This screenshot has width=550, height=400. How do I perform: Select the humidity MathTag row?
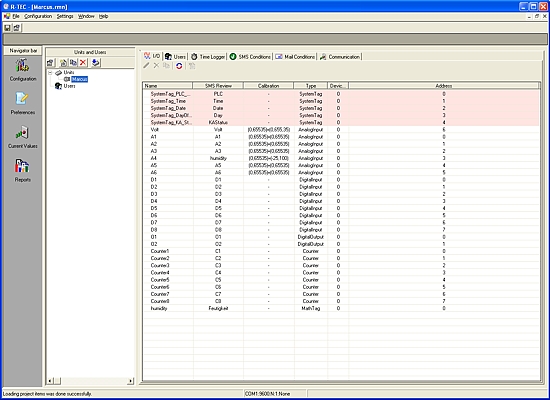coord(341,308)
